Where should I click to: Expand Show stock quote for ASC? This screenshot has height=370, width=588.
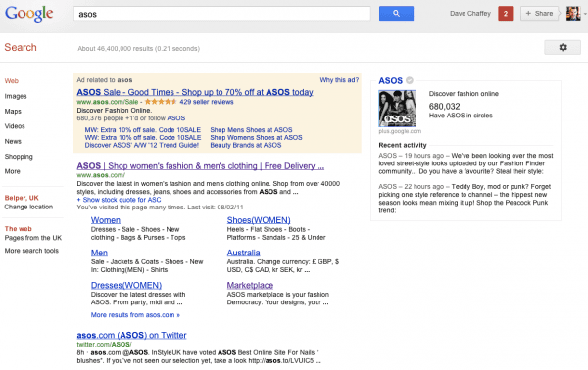click(x=119, y=200)
